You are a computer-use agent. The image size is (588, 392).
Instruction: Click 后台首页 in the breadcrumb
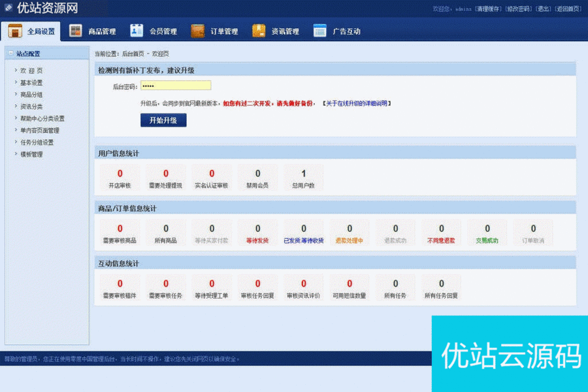[133, 54]
